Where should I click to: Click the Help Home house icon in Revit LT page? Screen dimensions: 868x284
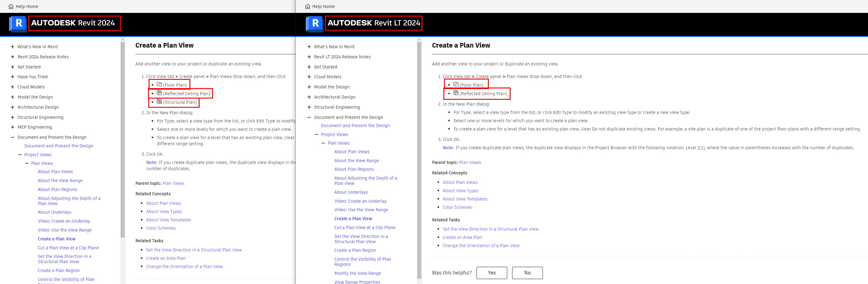(308, 6)
